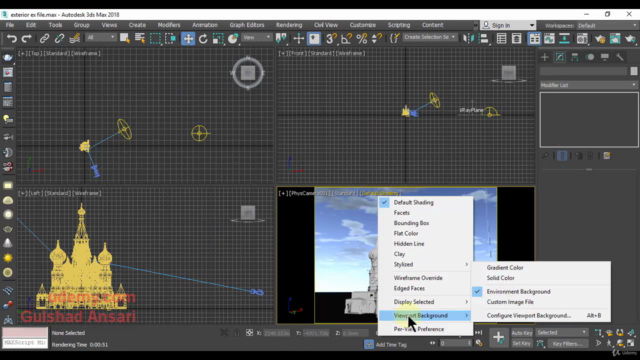Activate the Select and Move tool
This screenshot has width=640, height=360.
pyautogui.click(x=188, y=38)
